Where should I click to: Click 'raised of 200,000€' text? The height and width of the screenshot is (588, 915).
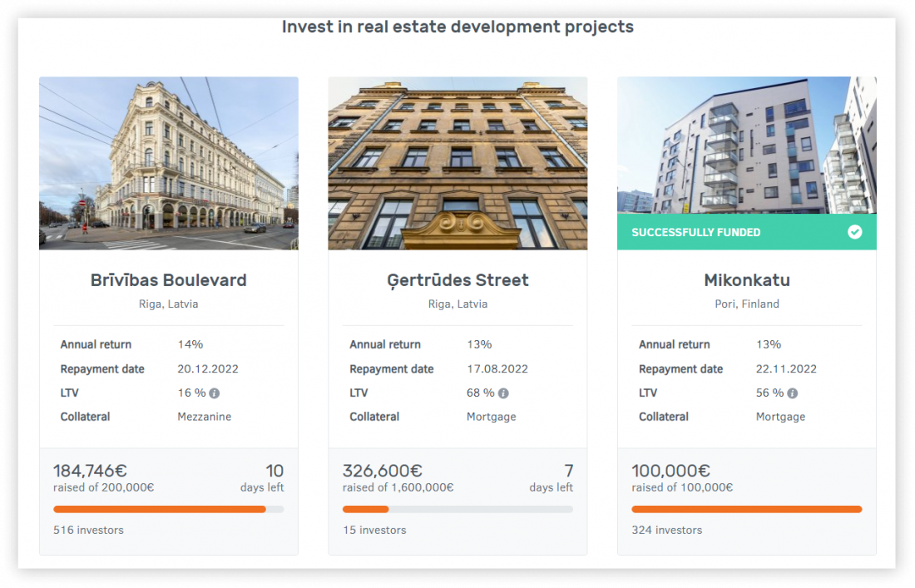point(104,487)
